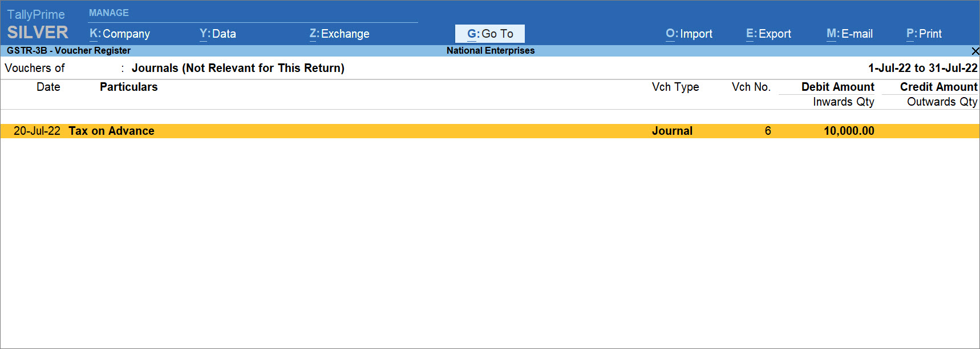
Task: Click Journals (Not Relevant for This Return)
Action: coord(238,68)
